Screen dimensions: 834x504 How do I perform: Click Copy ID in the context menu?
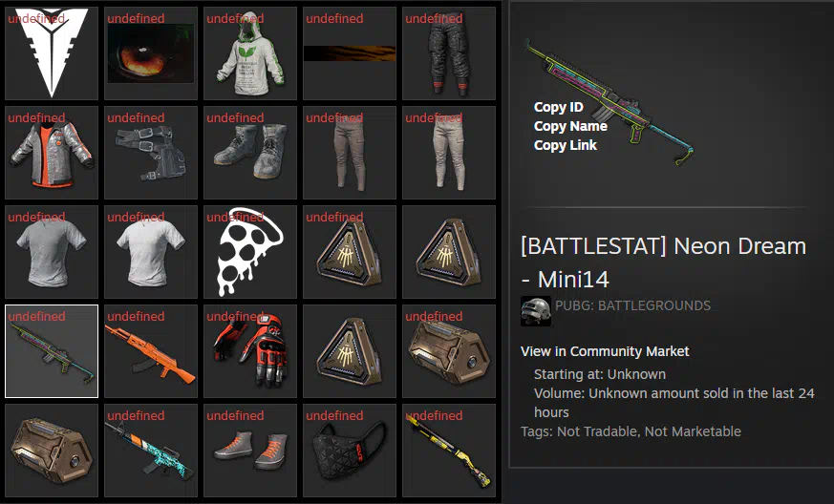(559, 107)
